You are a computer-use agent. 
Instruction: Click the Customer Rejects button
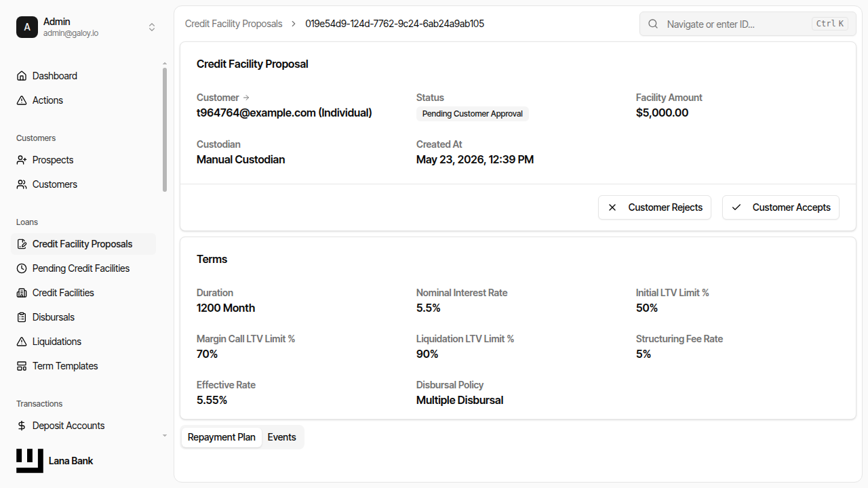[654, 207]
